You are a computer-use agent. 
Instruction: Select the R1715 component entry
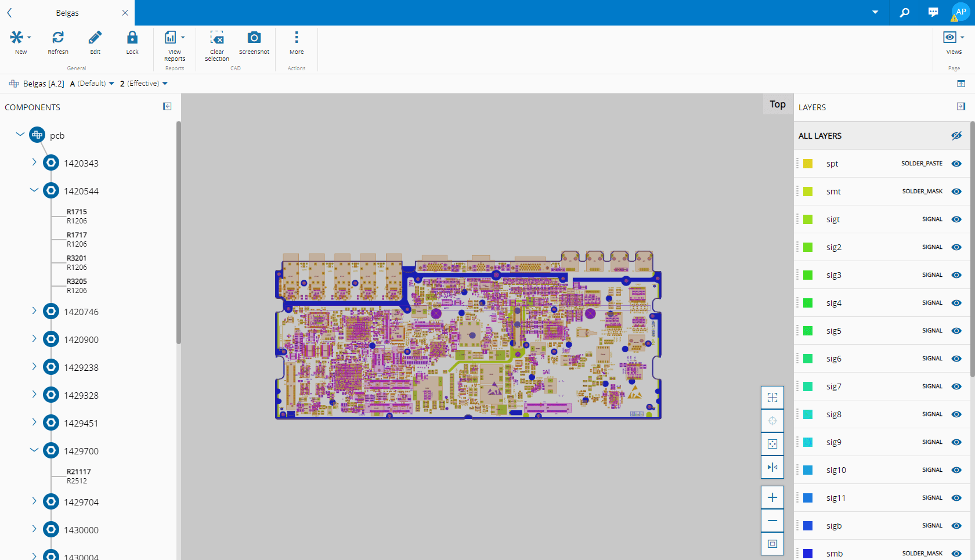(77, 212)
